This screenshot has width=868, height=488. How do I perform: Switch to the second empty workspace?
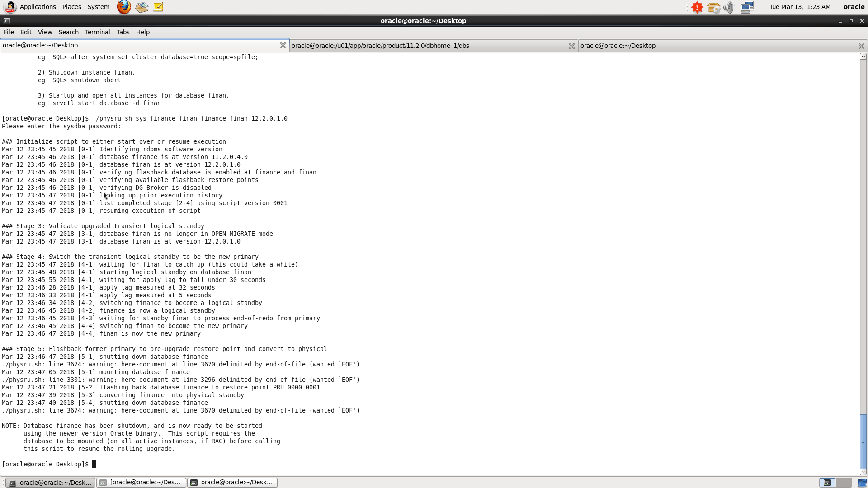coord(844,483)
